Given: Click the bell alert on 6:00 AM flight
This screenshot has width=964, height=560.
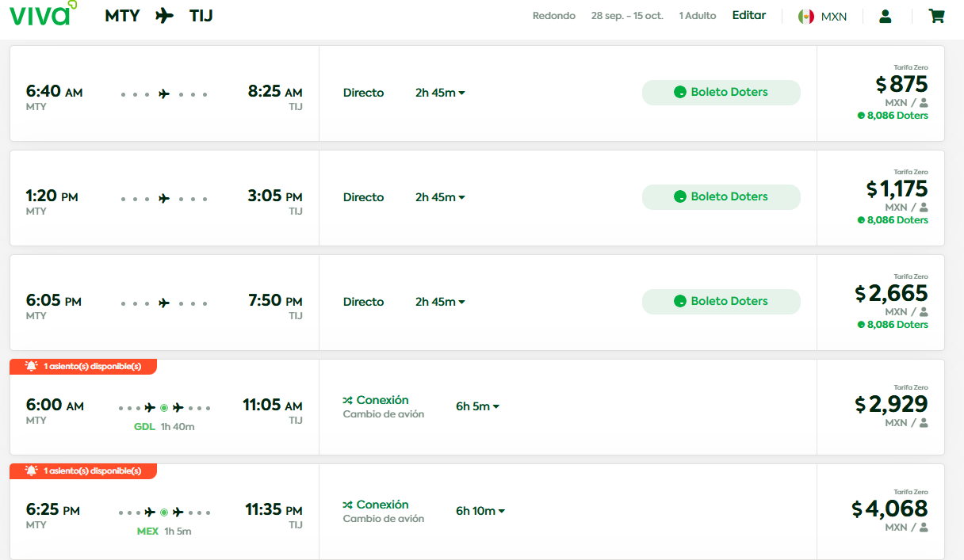Looking at the screenshot, I should tap(32, 366).
